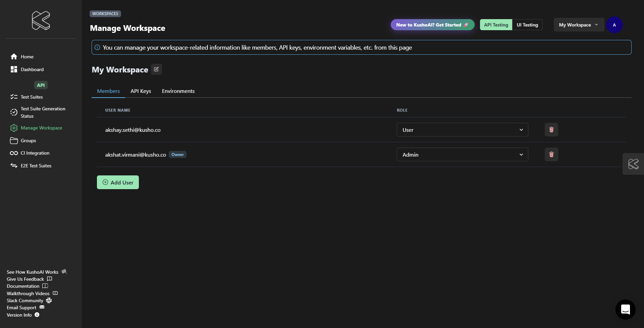Click the API section badge in sidebar

(41, 85)
